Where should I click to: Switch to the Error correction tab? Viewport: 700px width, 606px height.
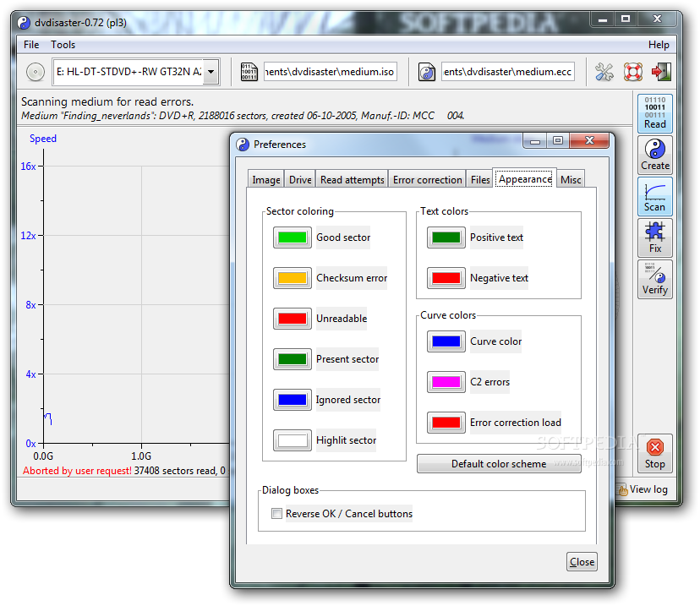tap(427, 179)
